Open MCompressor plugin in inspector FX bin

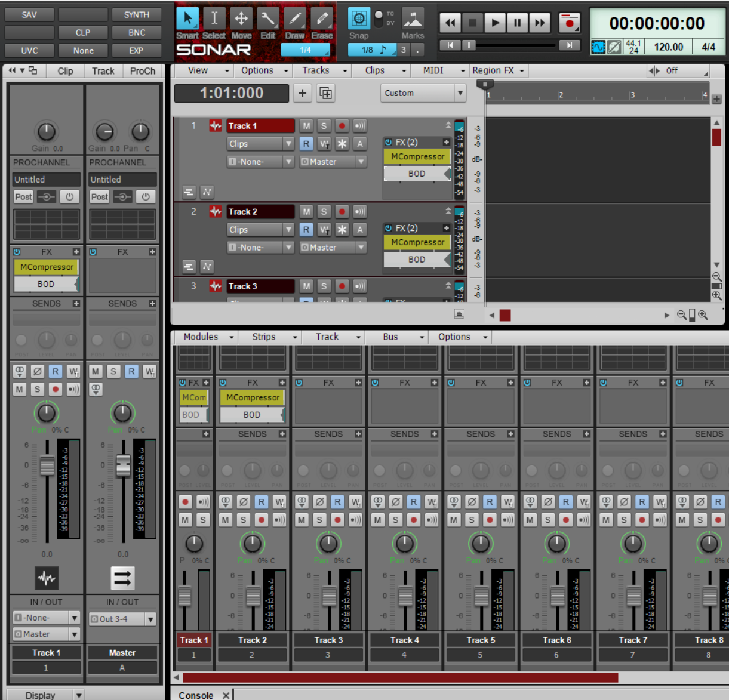coord(47,267)
